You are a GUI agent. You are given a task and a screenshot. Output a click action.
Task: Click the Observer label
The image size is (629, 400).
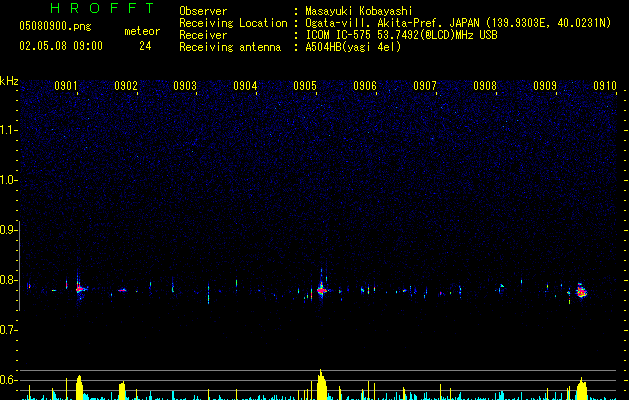(203, 11)
